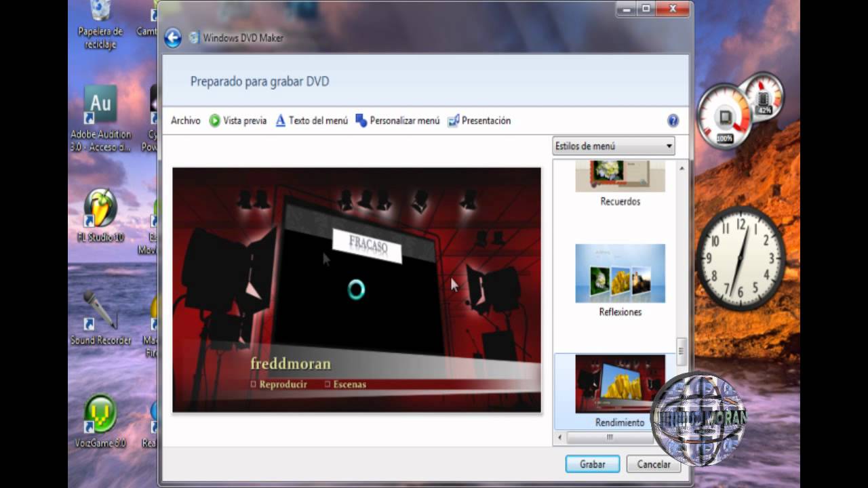Select FL Studio 10 desktop shortcut
This screenshot has width=868, height=488.
tap(100, 216)
